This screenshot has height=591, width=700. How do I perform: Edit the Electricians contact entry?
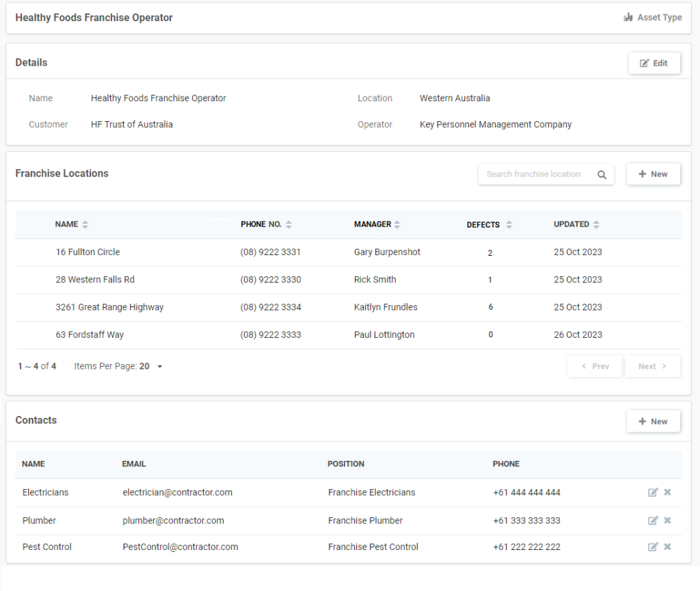pos(653,492)
